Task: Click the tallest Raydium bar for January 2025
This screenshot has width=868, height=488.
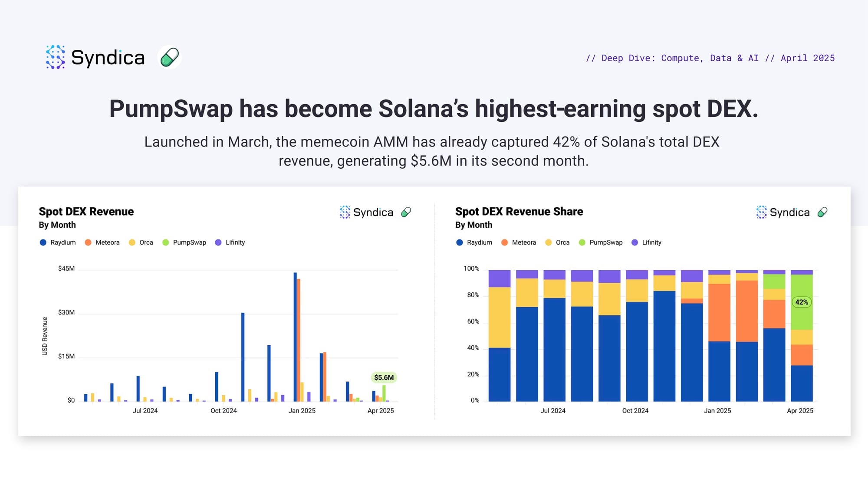Action: coord(295,336)
